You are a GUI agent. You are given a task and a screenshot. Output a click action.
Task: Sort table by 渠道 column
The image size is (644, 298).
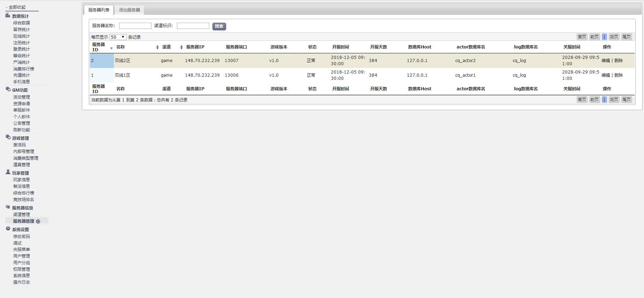tap(181, 47)
